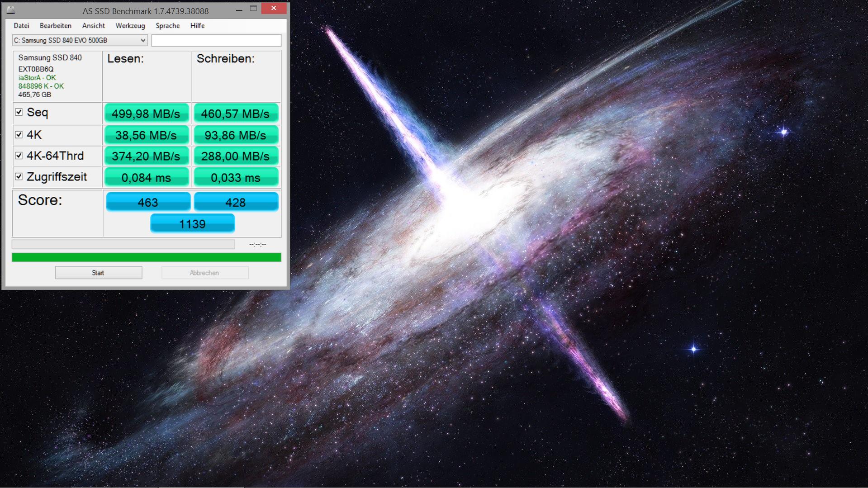Toggle the 4K-64Thrd checkbox

(19, 156)
